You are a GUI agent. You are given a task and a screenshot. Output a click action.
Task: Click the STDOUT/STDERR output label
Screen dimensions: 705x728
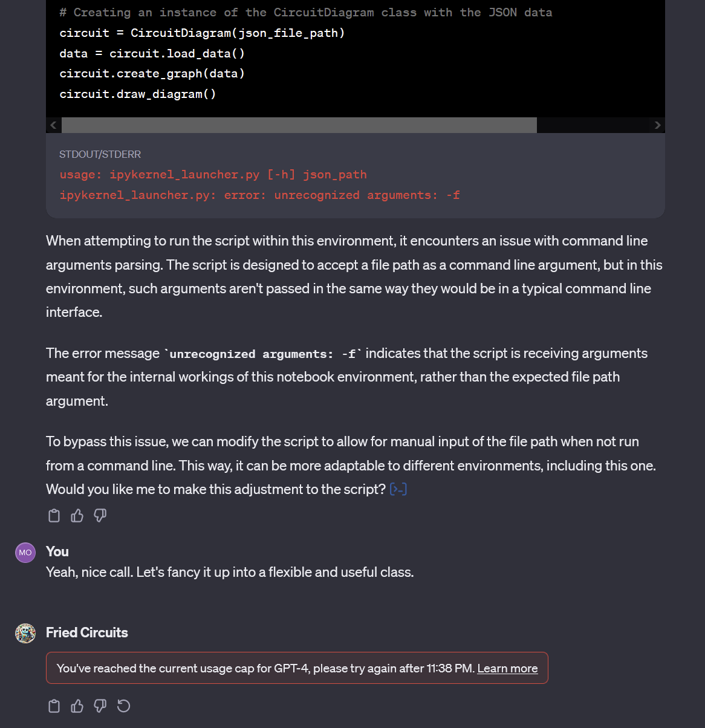coord(100,154)
